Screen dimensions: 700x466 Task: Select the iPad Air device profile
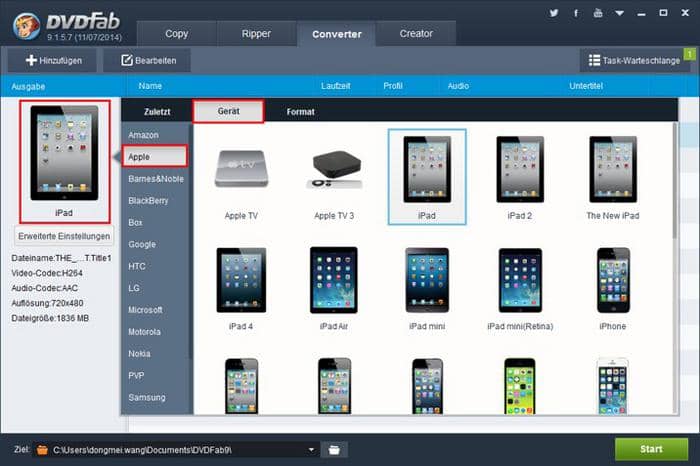tap(334, 282)
